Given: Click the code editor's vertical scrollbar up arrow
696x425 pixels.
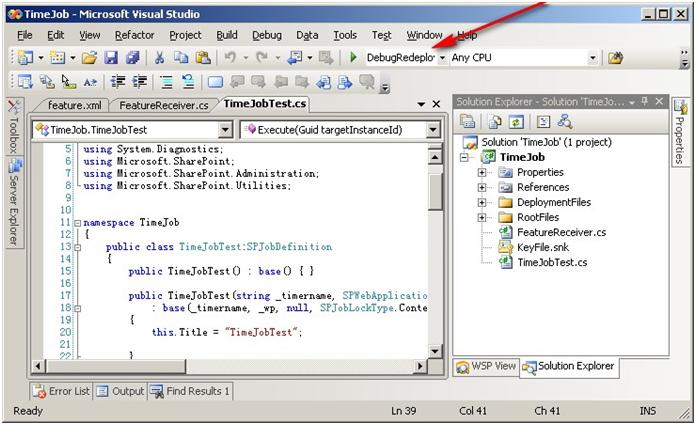Looking at the screenshot, I should pos(435,157).
